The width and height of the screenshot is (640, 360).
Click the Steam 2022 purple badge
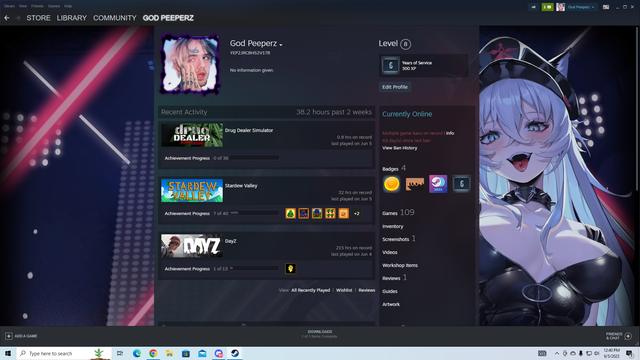[x=438, y=184]
